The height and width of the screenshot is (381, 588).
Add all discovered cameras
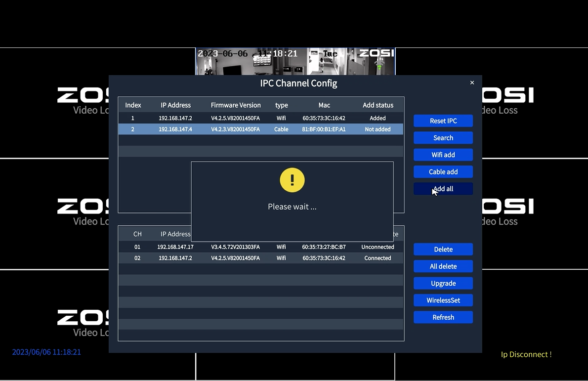(443, 189)
